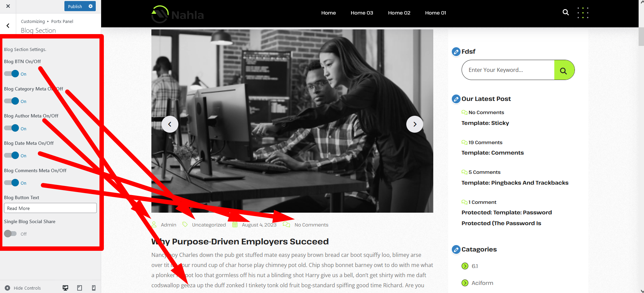The height and width of the screenshot is (293, 644).
Task: Switch to tablet preview icon
Action: [x=80, y=288]
